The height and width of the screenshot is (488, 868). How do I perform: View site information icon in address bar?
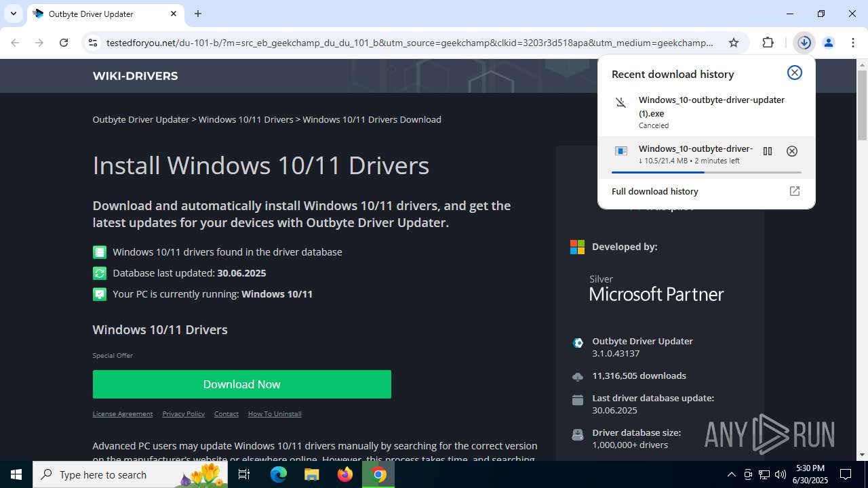(x=93, y=43)
